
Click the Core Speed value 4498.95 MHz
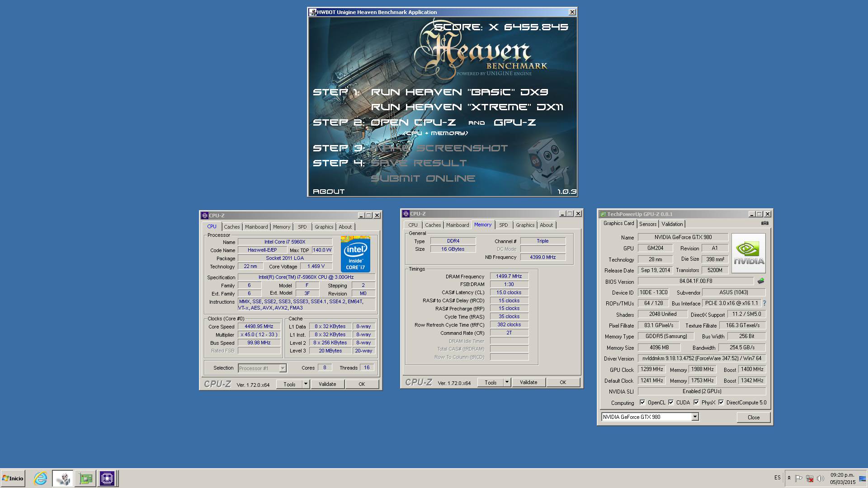click(259, 326)
